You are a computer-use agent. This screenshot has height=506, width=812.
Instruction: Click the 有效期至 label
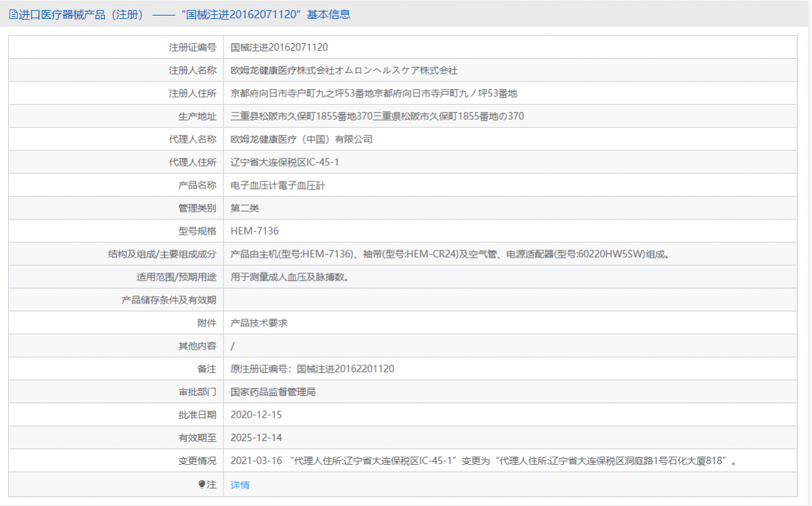[198, 438]
